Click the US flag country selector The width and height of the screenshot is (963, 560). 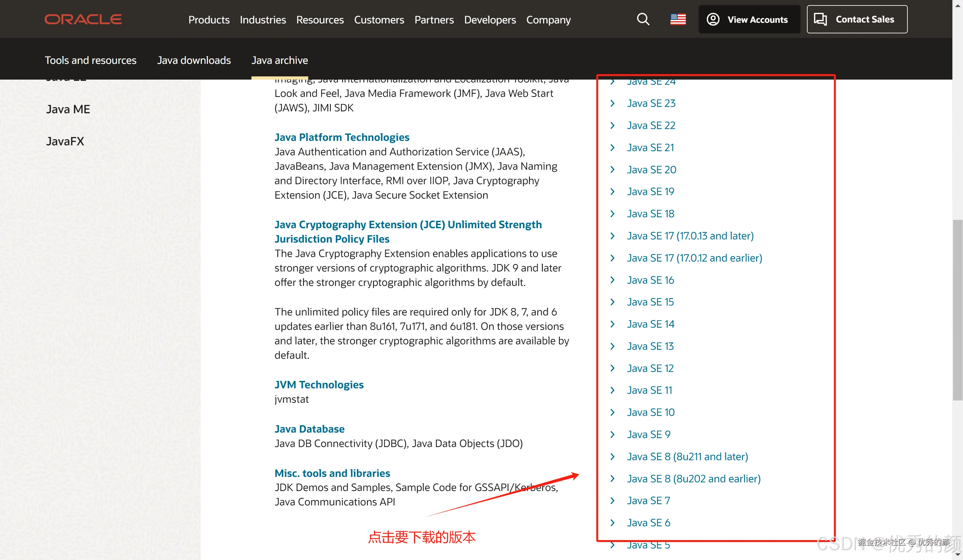coord(678,19)
